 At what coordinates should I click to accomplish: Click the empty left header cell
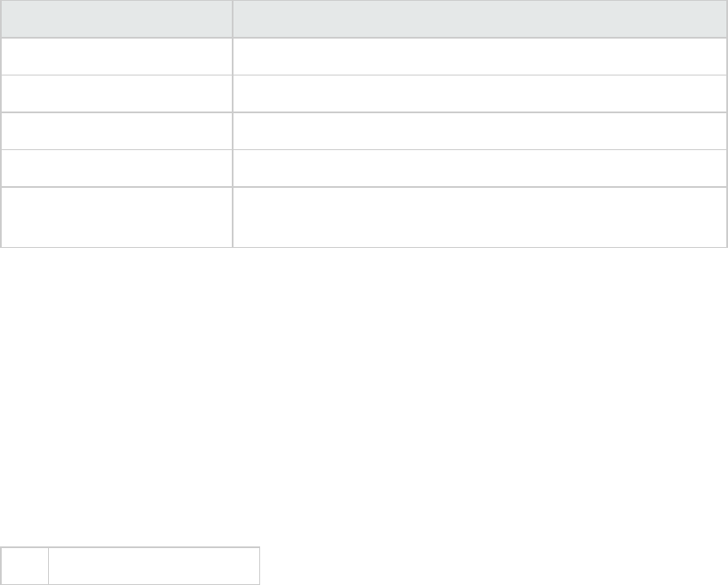(116, 18)
